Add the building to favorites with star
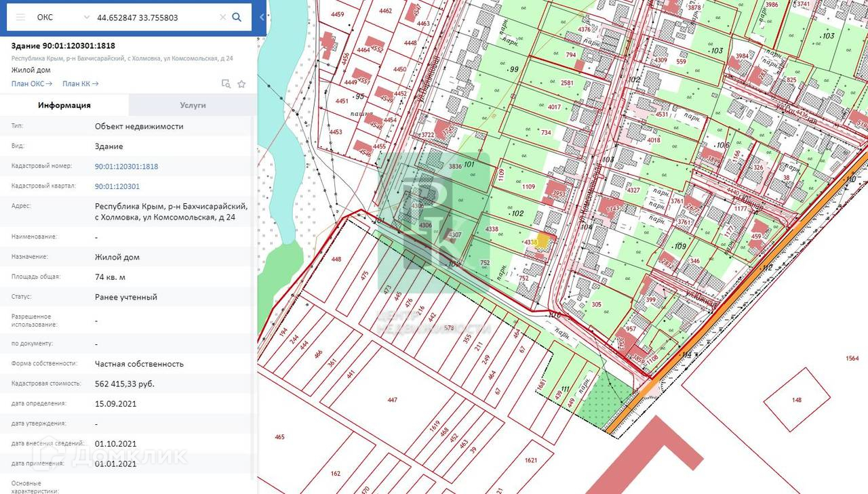The height and width of the screenshot is (494, 868). click(241, 84)
